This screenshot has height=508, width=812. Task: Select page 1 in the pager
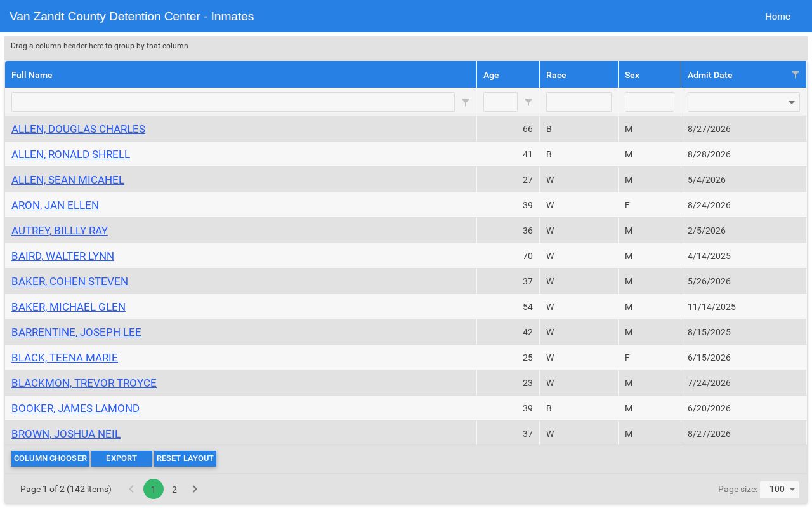[x=154, y=489]
